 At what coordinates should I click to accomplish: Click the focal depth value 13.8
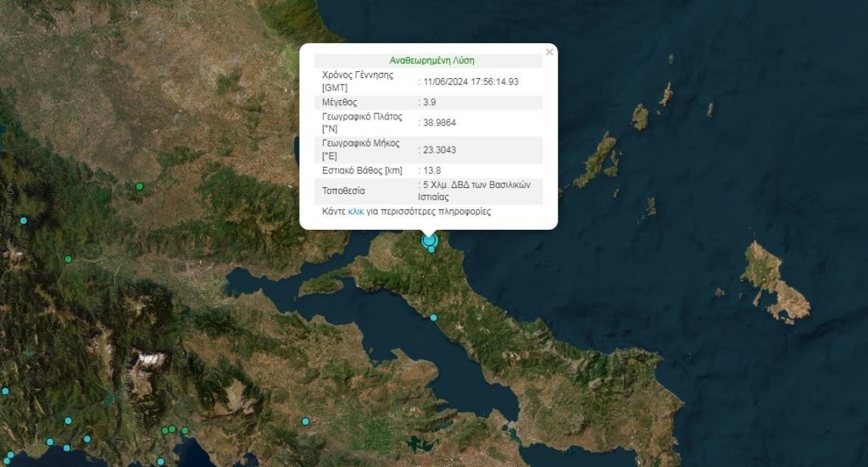tap(432, 170)
